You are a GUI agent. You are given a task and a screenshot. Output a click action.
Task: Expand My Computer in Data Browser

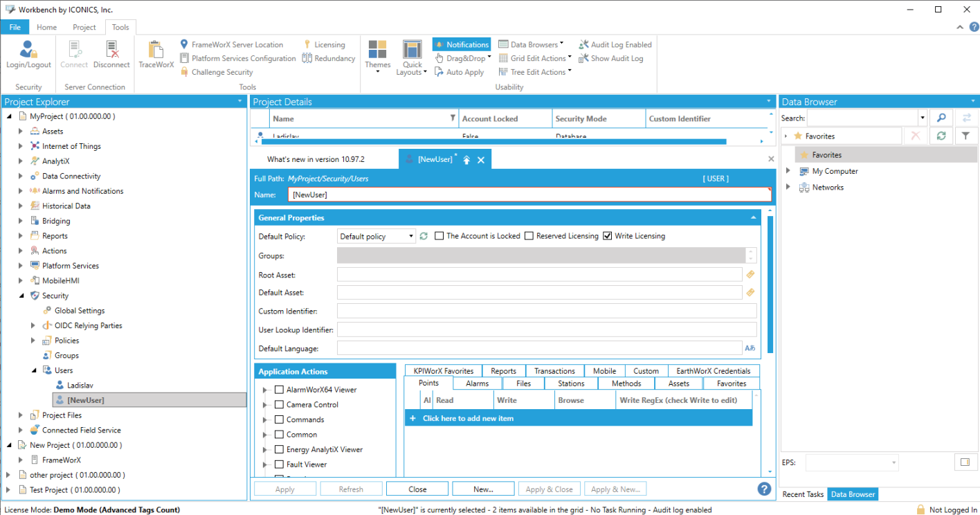click(x=788, y=171)
